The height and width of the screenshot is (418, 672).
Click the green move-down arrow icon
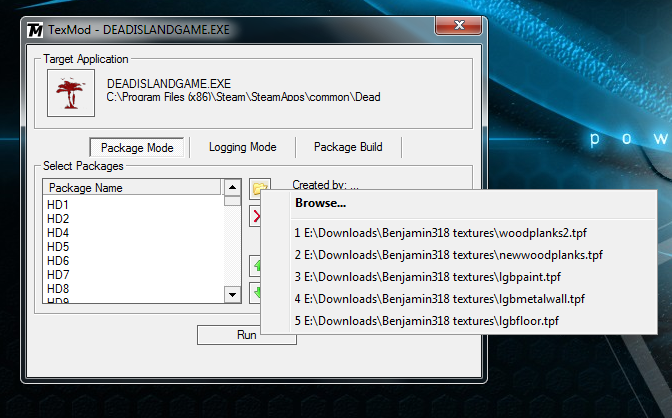coord(256,293)
